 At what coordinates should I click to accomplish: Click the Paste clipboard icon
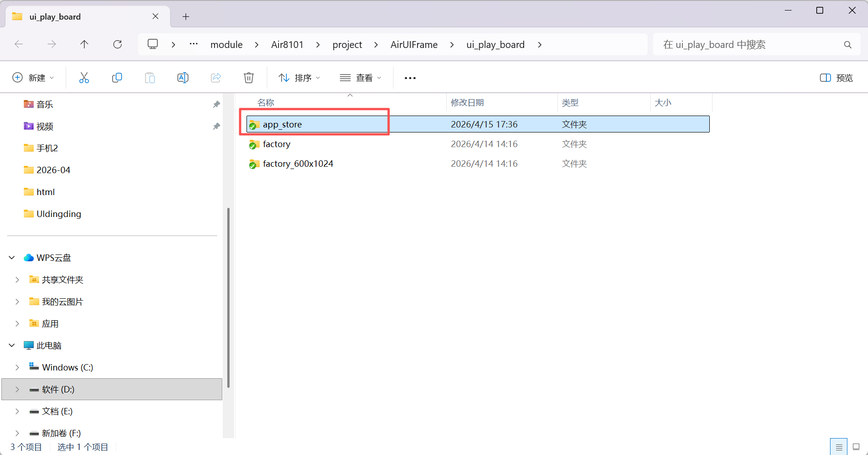coord(150,78)
